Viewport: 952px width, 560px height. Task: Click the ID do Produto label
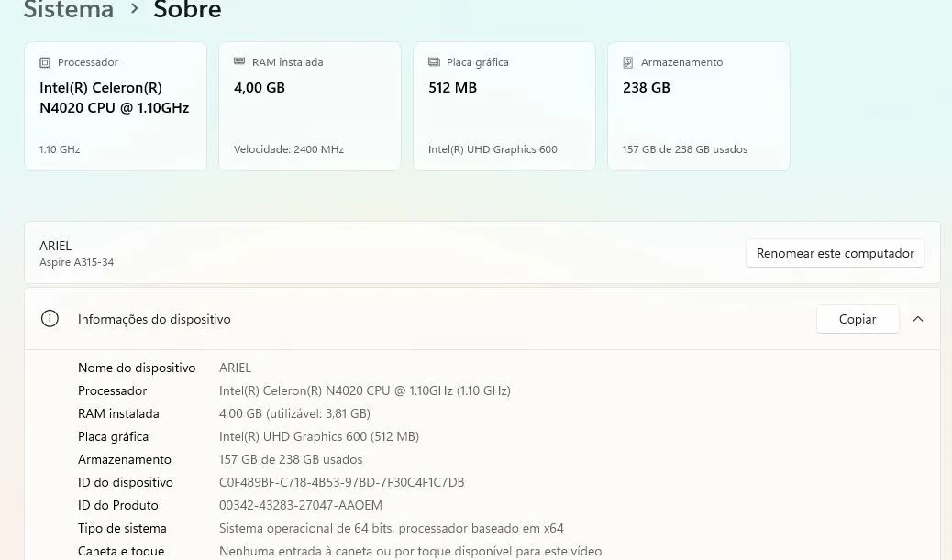[117, 505]
